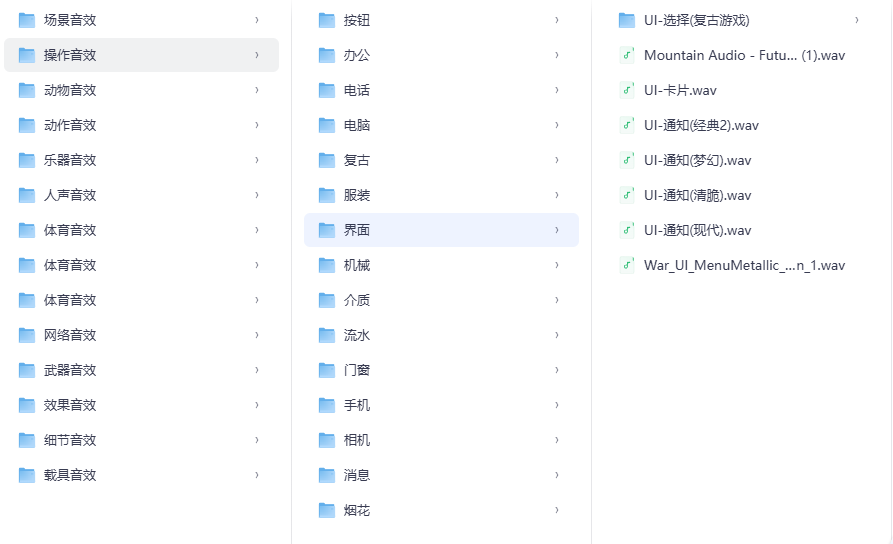The height and width of the screenshot is (544, 893).
Task: Click the audio icon for UI-通知(梦幻).wav
Action: pyautogui.click(x=627, y=160)
